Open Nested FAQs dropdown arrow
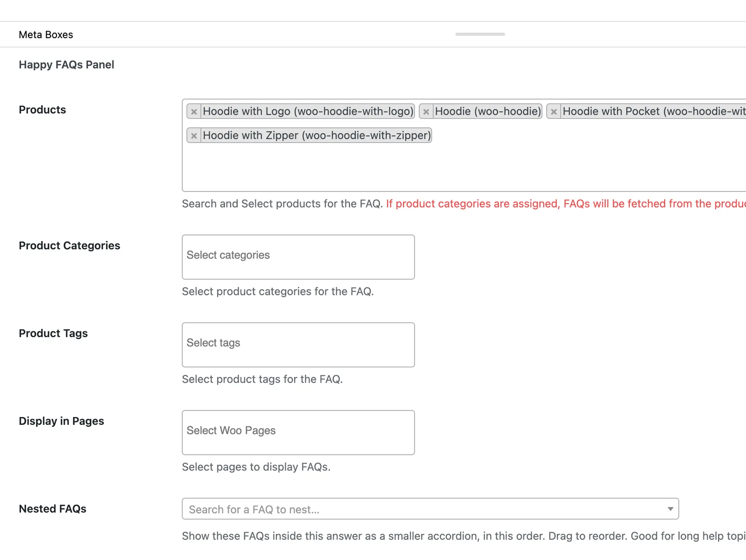The image size is (746, 560). coord(670,509)
